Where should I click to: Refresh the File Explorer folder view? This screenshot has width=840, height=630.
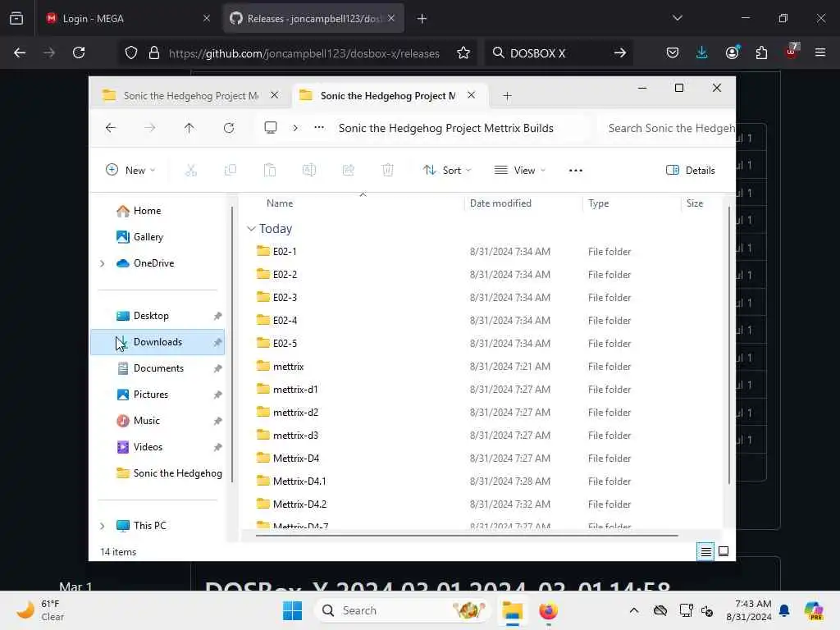(229, 128)
